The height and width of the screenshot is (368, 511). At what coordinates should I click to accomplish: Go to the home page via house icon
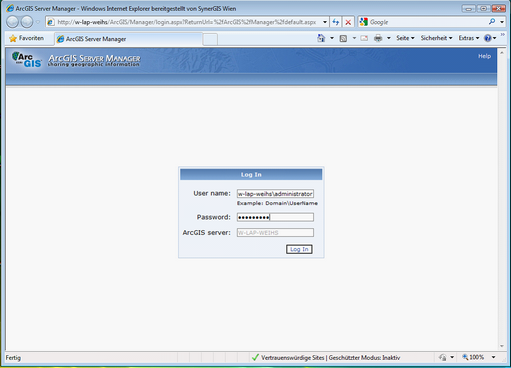pyautogui.click(x=321, y=38)
